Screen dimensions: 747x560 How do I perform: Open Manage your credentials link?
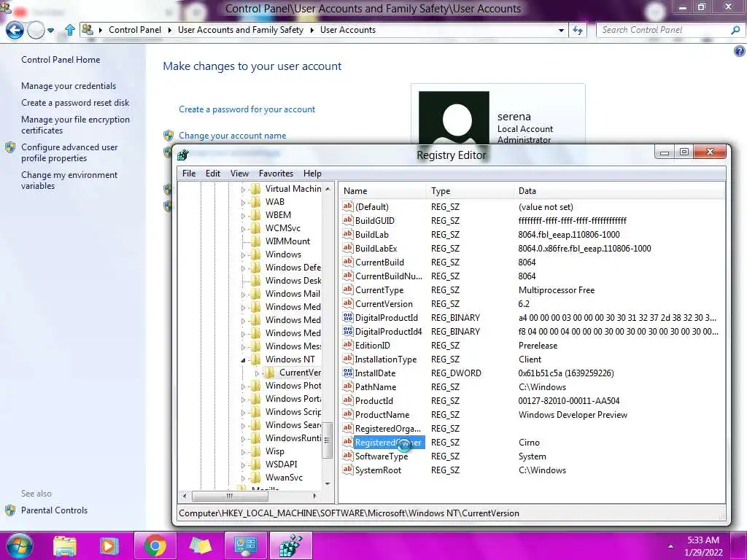(x=69, y=86)
